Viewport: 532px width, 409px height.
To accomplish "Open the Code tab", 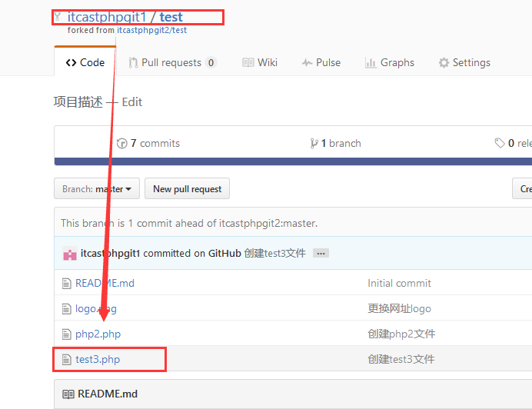I will pos(85,62).
